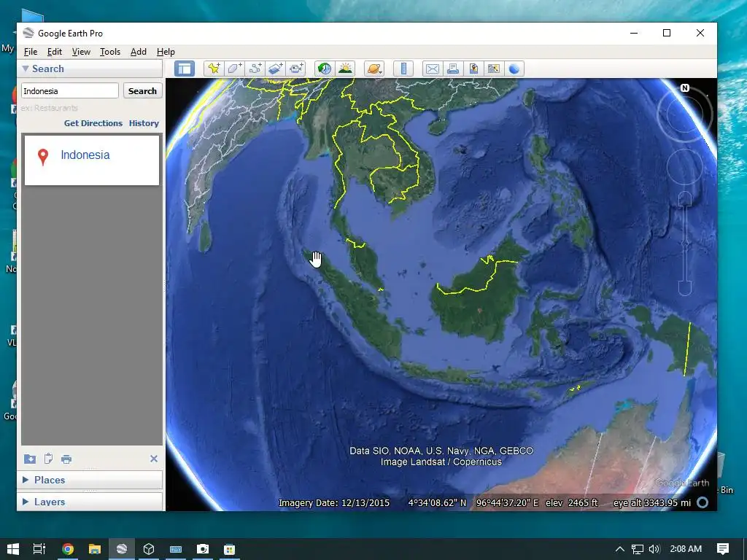Open search History link

144,123
